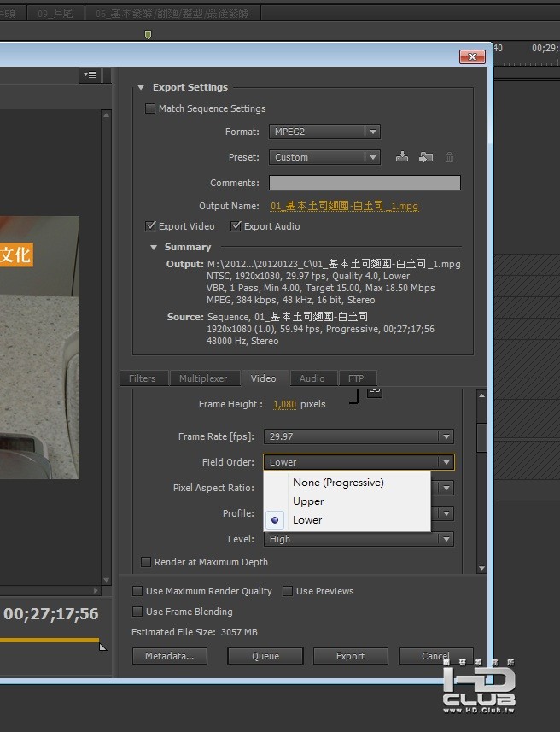Open the Frame Rate dropdown
Viewport: 560px width, 732px height.
pos(359,436)
